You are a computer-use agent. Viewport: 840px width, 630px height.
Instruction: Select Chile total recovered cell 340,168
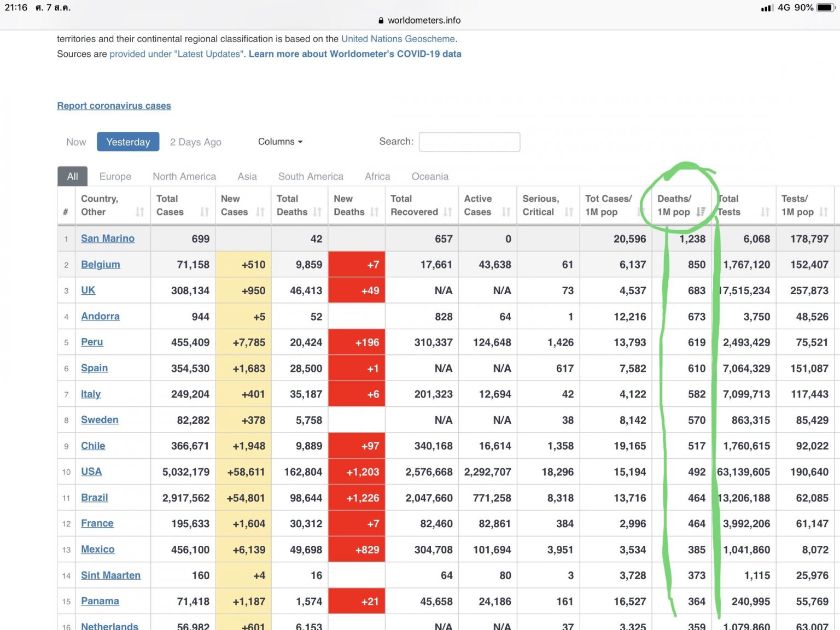pyautogui.click(x=422, y=446)
